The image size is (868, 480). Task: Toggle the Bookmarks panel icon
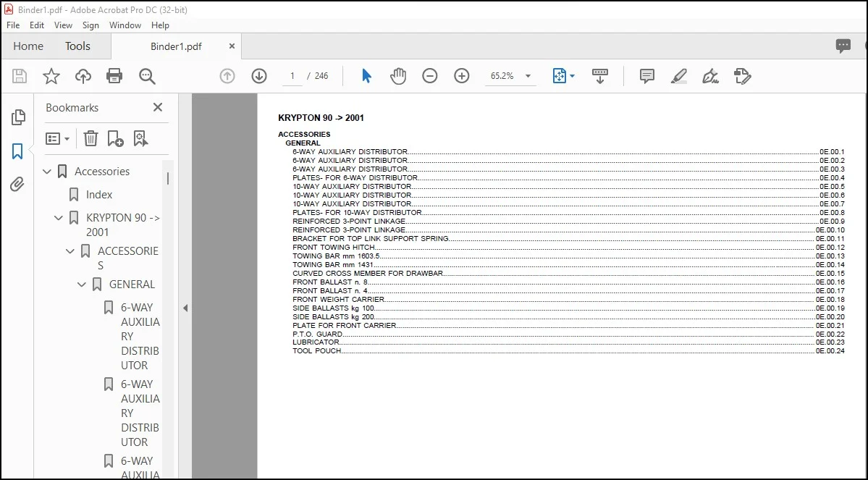[17, 151]
